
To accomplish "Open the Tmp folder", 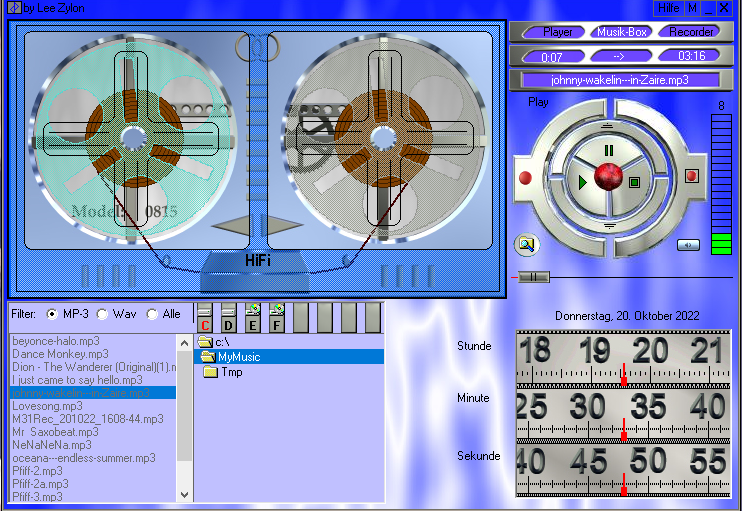I will point(231,372).
